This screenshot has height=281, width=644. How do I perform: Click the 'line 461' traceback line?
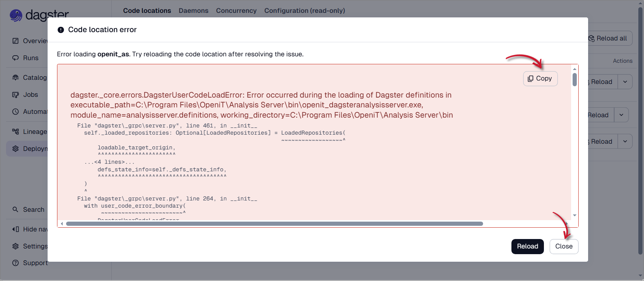[x=167, y=126]
